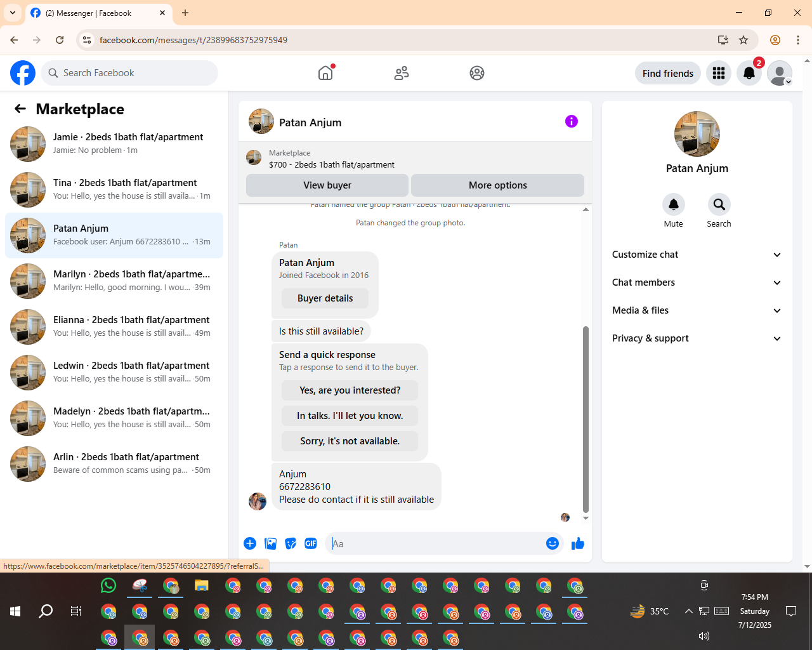Click the chat scrollbar thumb
The width and height of the screenshot is (812, 650).
(586, 419)
